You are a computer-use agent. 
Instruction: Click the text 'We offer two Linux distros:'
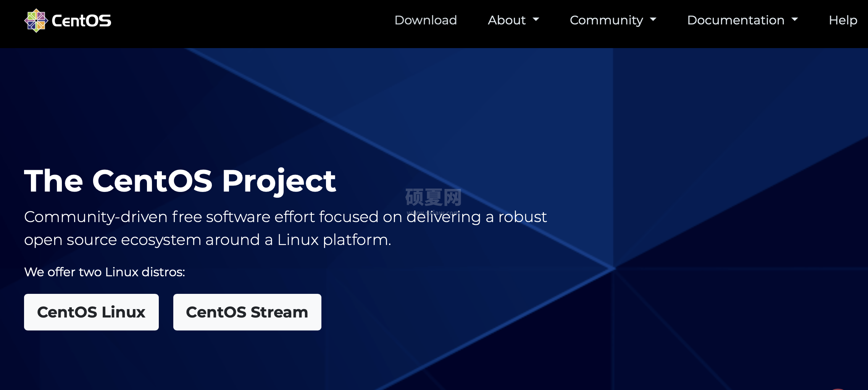tap(105, 272)
